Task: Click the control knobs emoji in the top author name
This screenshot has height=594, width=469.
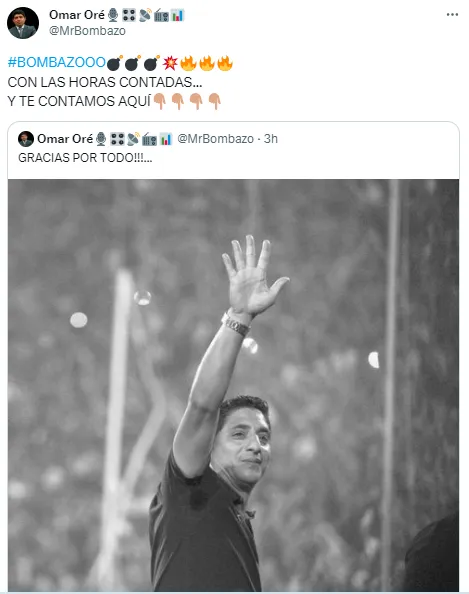Action: (x=129, y=15)
